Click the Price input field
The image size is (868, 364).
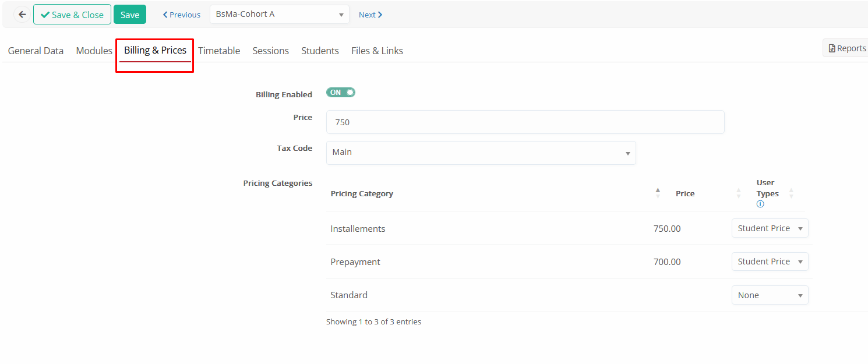point(525,122)
